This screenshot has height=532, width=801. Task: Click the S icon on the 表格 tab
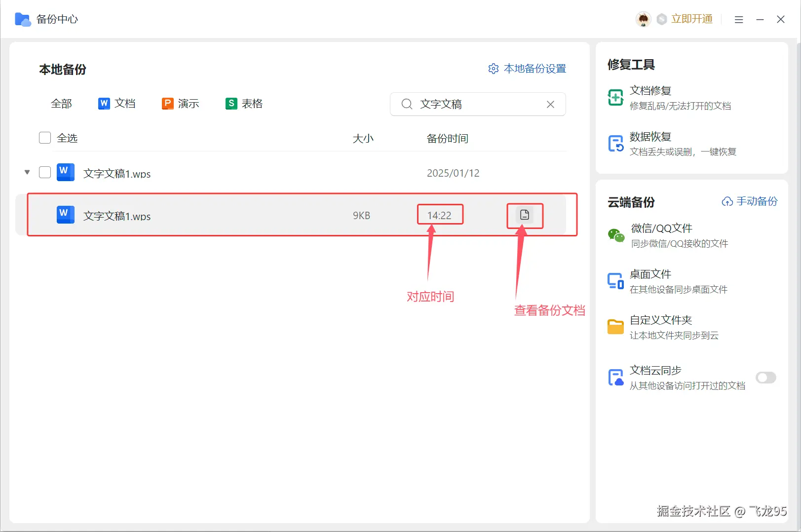(231, 104)
